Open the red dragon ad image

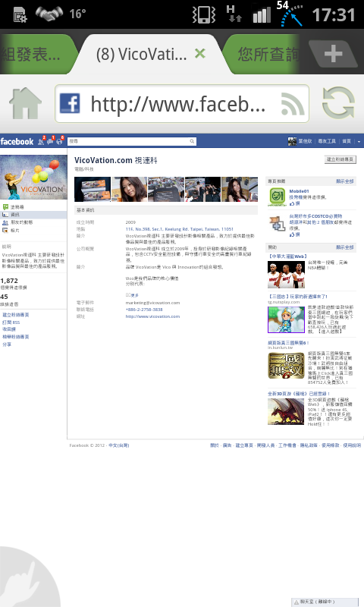286,411
